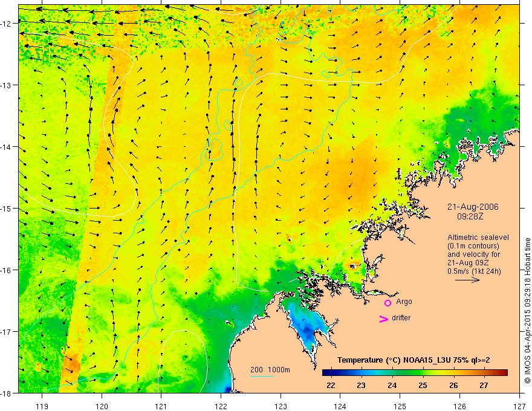The height and width of the screenshot is (411, 532).
Task: Click the magenta Argo circle legend symbol
Action: tap(388, 303)
